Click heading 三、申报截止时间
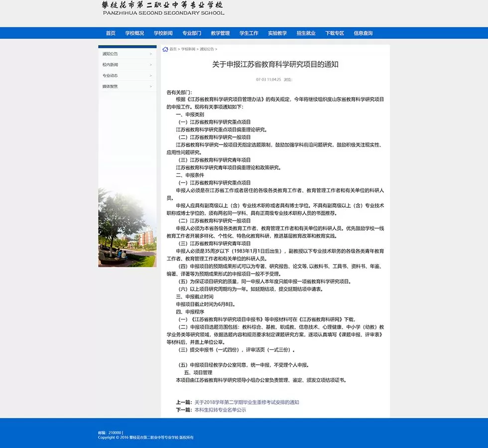Screen dimensions: 488x448 [x=195, y=297]
